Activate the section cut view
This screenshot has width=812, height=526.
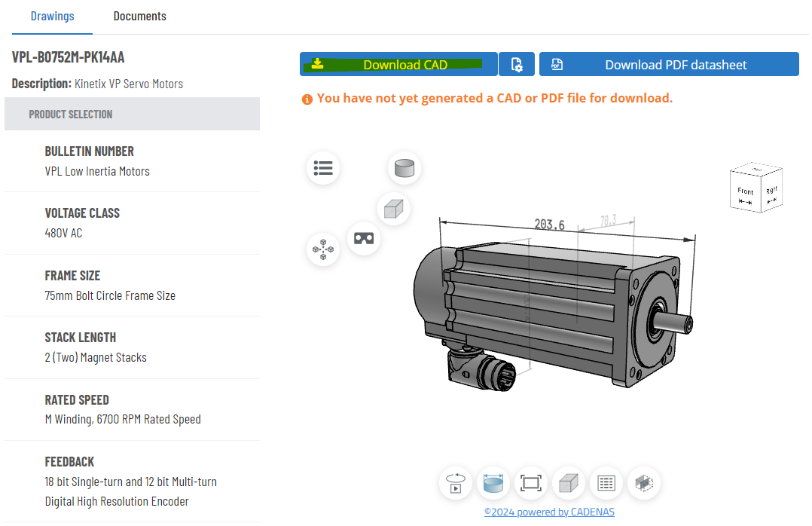644,483
